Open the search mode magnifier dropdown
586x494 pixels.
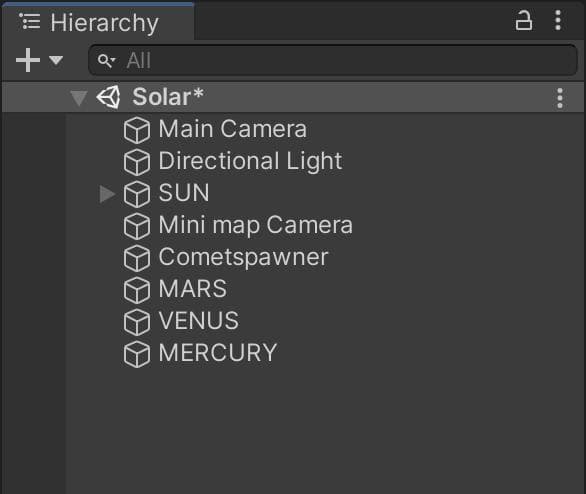[x=107, y=61]
